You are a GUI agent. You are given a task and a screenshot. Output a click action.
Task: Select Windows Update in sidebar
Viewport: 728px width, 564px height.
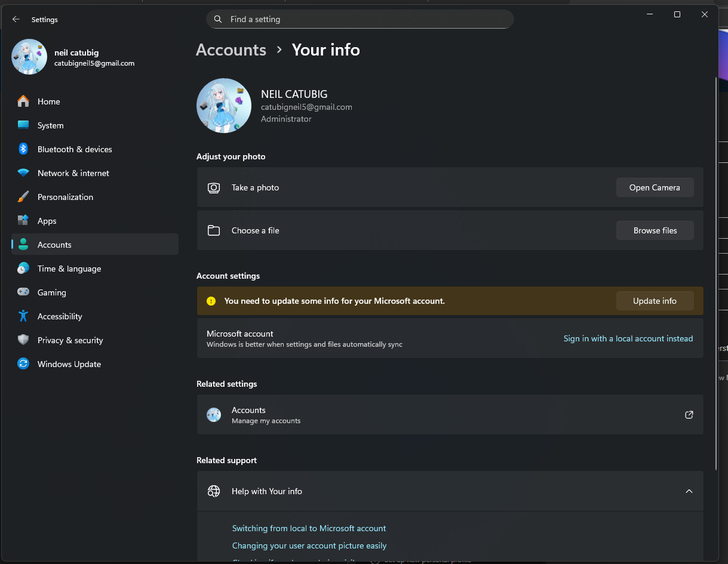[95, 364]
